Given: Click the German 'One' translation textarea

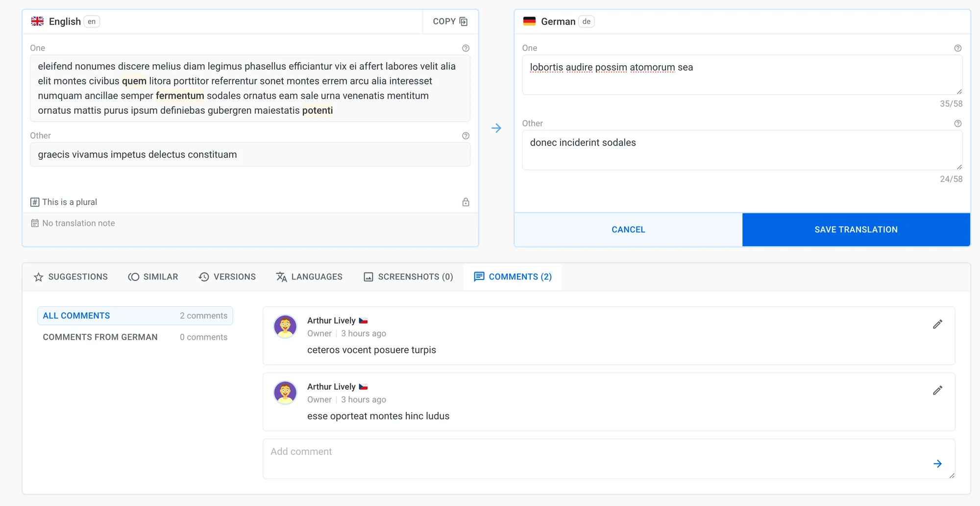Looking at the screenshot, I should pos(742,75).
